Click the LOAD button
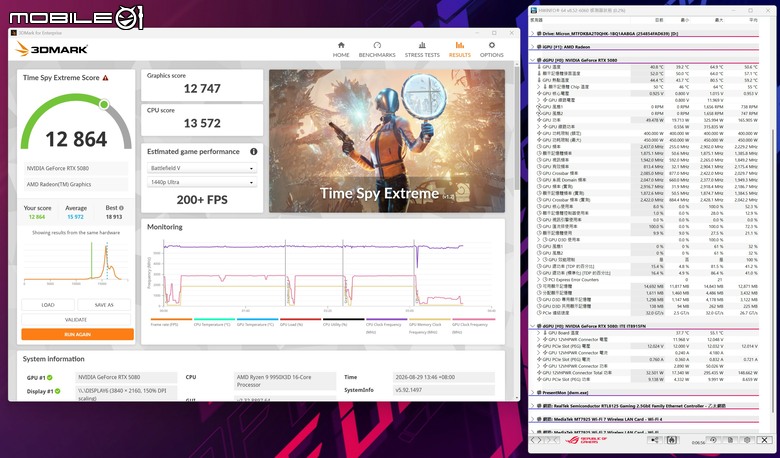 click(48, 305)
